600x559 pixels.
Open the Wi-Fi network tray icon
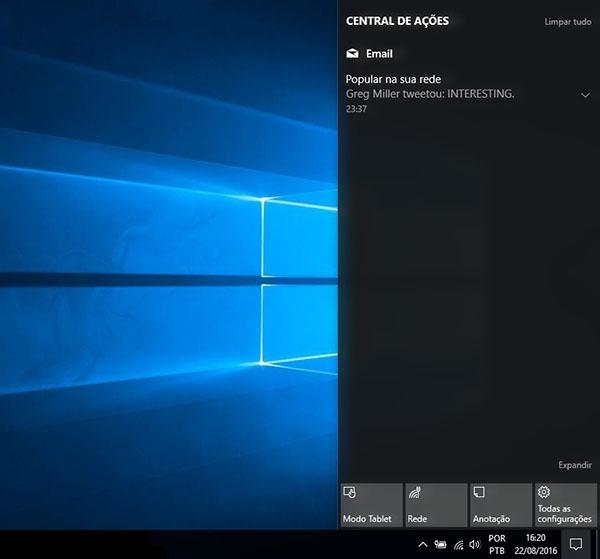pyautogui.click(x=458, y=544)
